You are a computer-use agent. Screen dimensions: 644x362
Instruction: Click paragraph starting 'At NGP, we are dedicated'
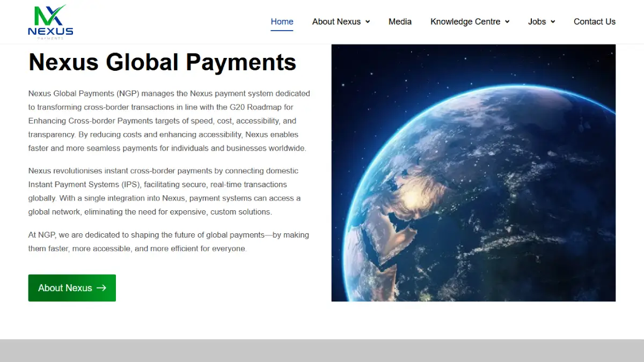pos(169,242)
